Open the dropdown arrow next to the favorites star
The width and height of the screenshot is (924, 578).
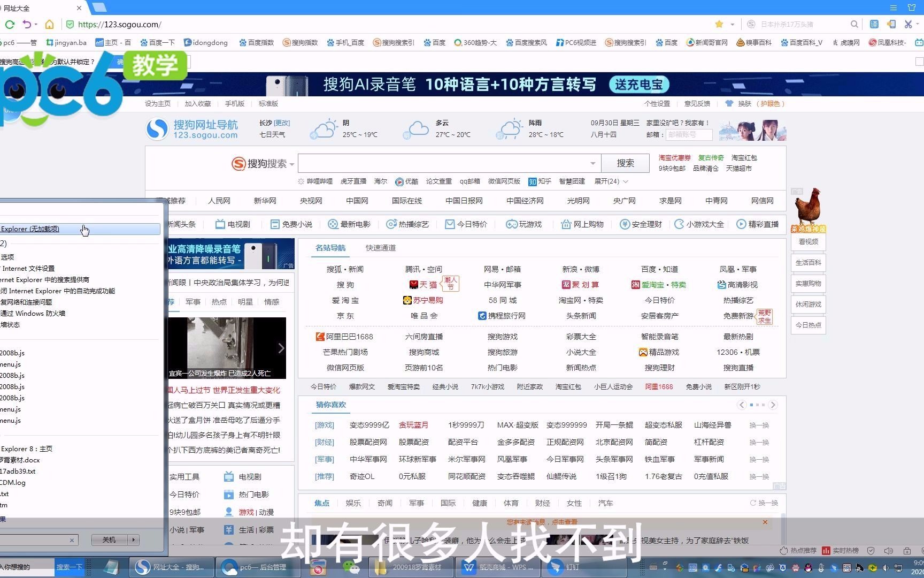pos(732,24)
